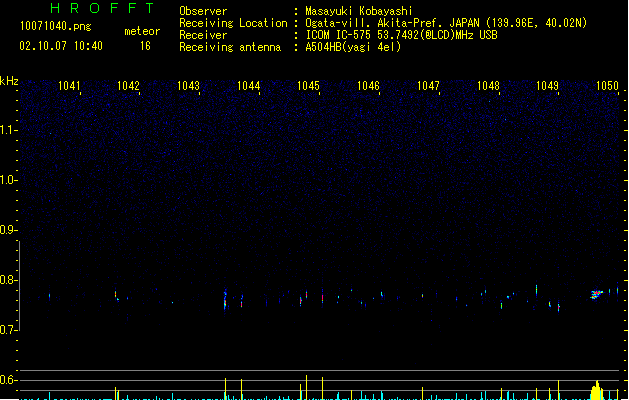Click the meteor label

coord(142,31)
